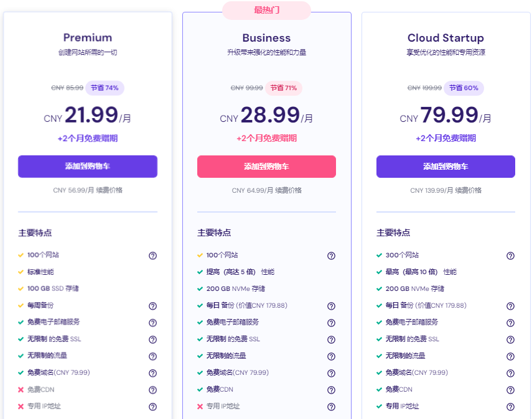Viewport: 532px width, 419px height.
Task: Click the Business 节省 71% discount badge
Action: tap(283, 88)
